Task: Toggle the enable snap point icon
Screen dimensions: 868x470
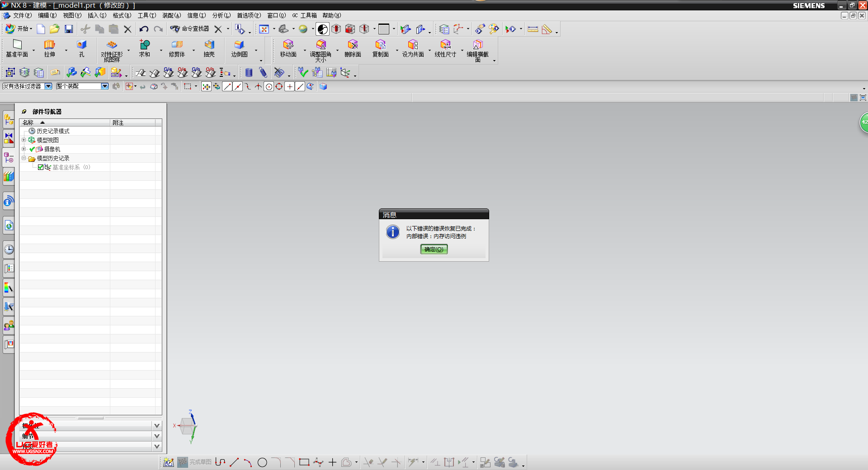Action: coord(206,86)
